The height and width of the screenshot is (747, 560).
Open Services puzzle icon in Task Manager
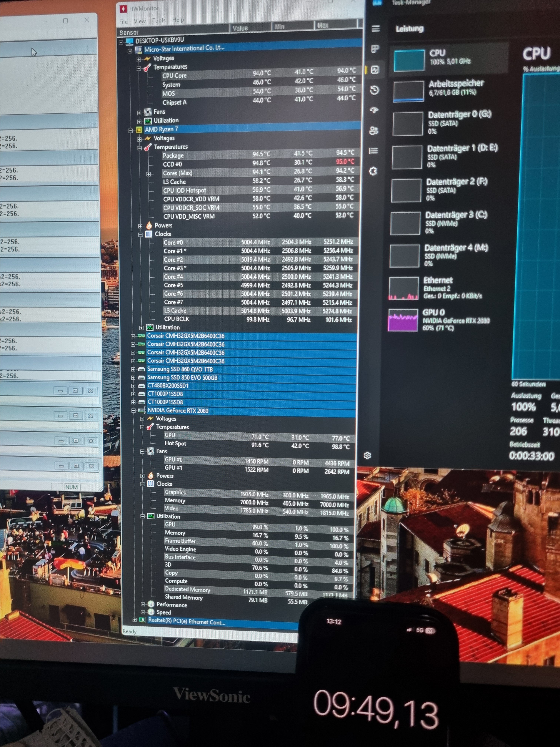pos(373,171)
